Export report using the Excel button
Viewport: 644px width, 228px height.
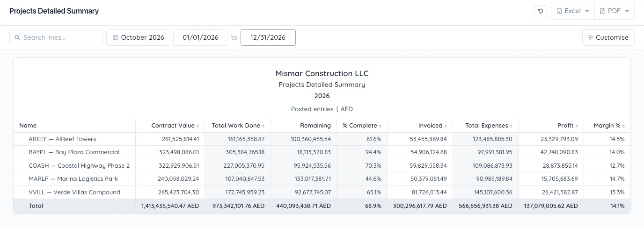click(568, 11)
